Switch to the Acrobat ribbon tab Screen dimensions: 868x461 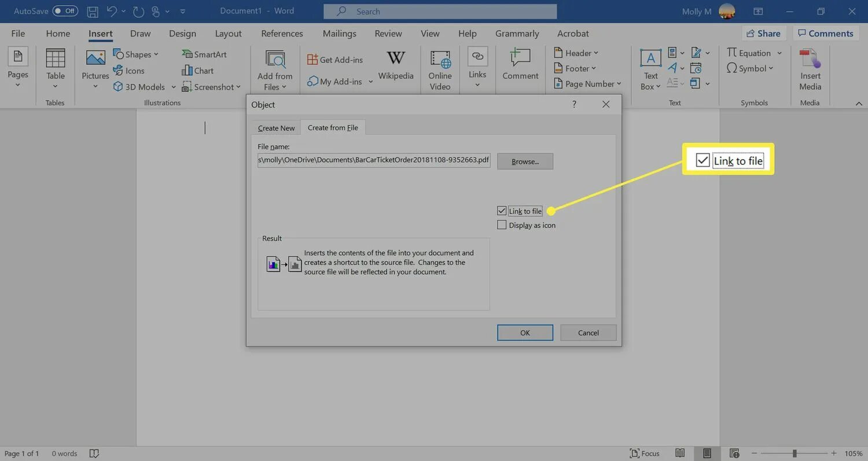[x=573, y=34]
